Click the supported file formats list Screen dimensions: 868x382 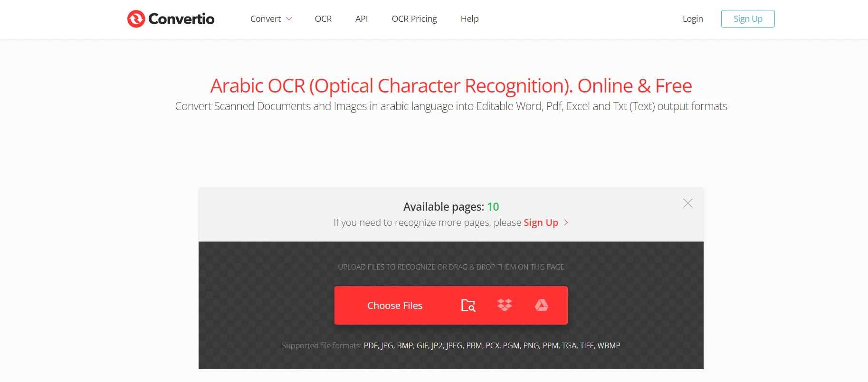tap(492, 345)
